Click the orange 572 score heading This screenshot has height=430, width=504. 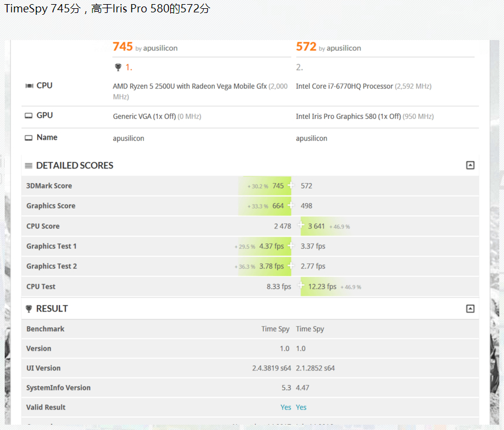(306, 47)
